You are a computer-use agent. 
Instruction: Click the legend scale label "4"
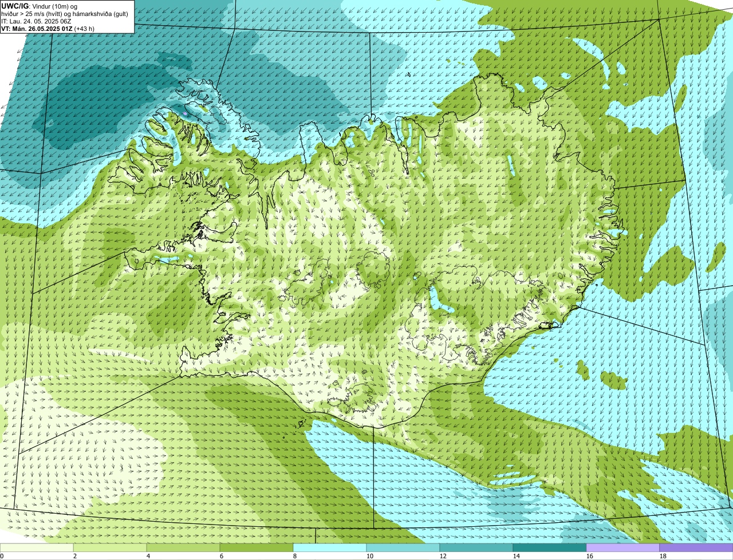[x=148, y=556]
